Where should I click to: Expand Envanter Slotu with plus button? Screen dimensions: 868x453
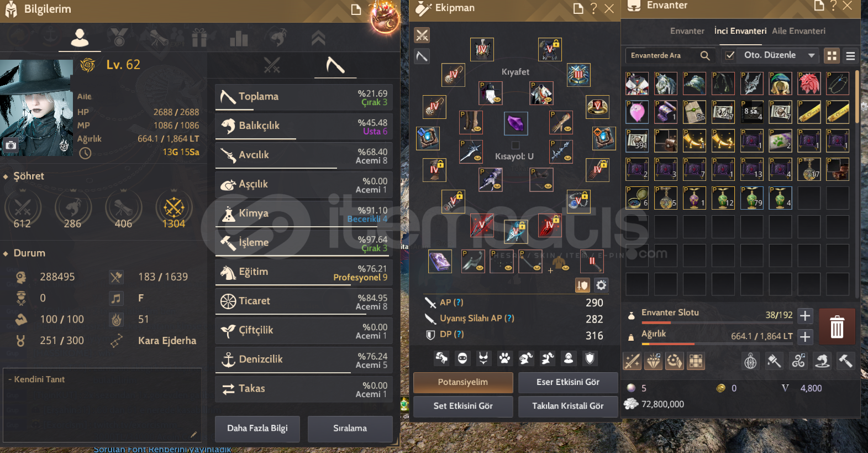pyautogui.click(x=805, y=316)
